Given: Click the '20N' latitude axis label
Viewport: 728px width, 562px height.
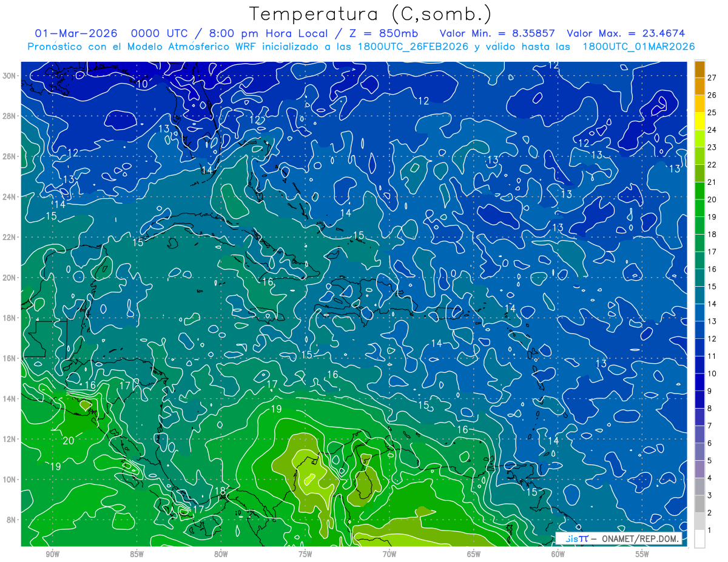Looking at the screenshot, I should 10,278.
